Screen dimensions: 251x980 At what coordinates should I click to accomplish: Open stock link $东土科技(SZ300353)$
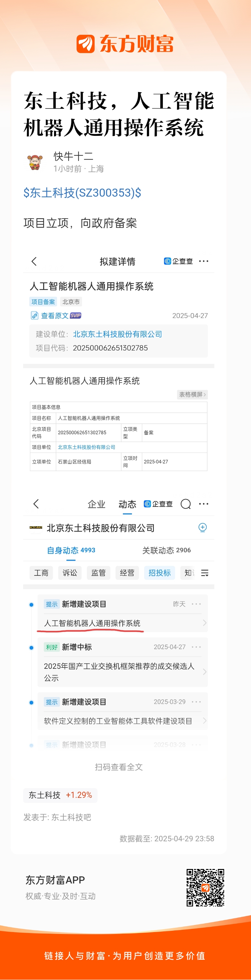click(82, 193)
